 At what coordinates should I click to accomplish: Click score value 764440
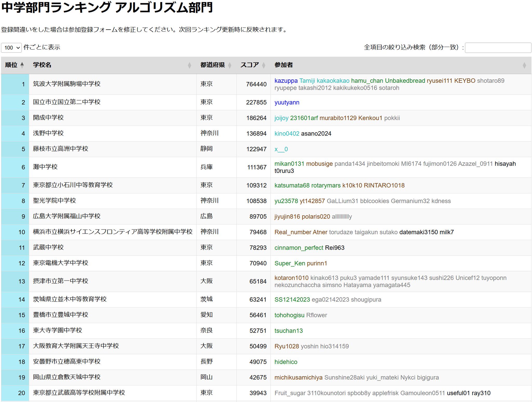(x=256, y=84)
